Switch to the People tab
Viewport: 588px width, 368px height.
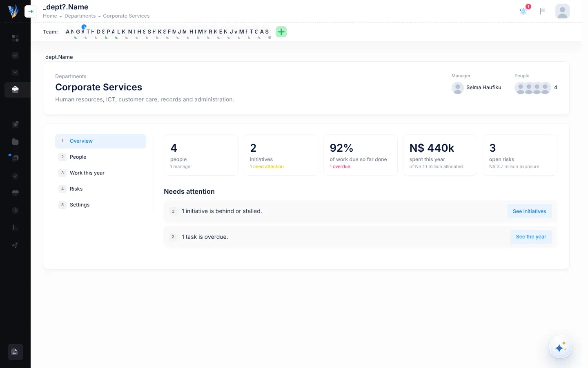pos(100,157)
